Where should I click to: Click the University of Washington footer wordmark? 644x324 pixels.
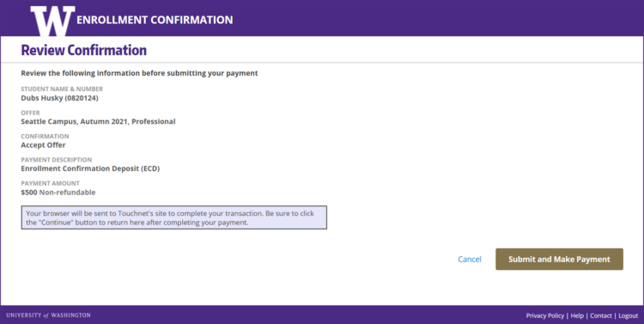48,315
